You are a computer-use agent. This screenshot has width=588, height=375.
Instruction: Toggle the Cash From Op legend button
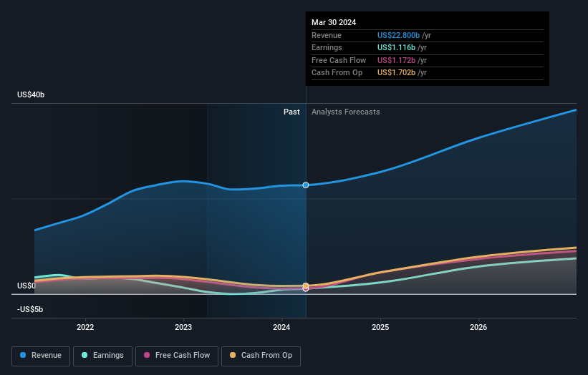261,356
